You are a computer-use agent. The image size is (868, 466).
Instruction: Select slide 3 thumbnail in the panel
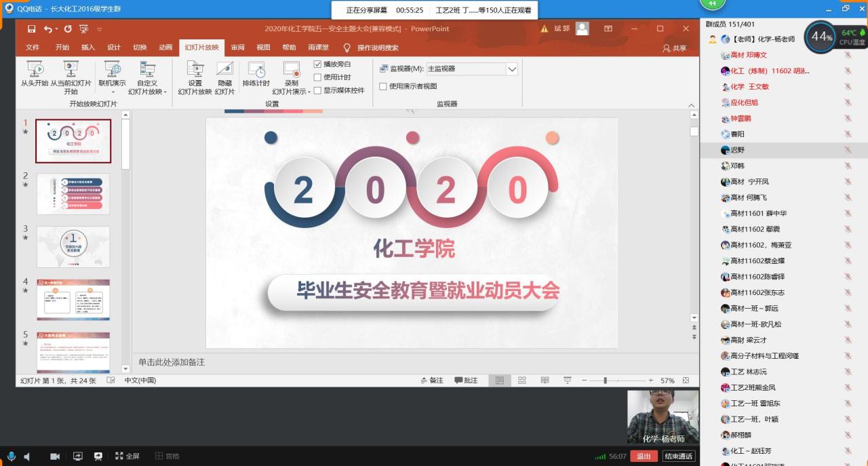point(73,247)
